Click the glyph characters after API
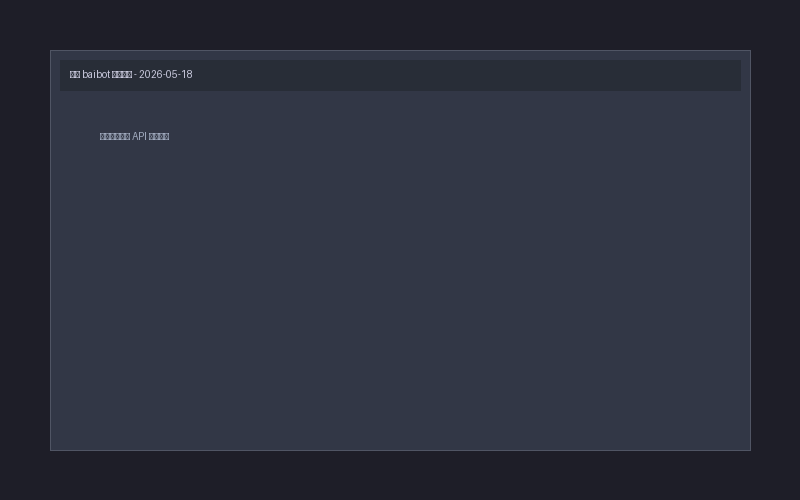 tap(159, 136)
